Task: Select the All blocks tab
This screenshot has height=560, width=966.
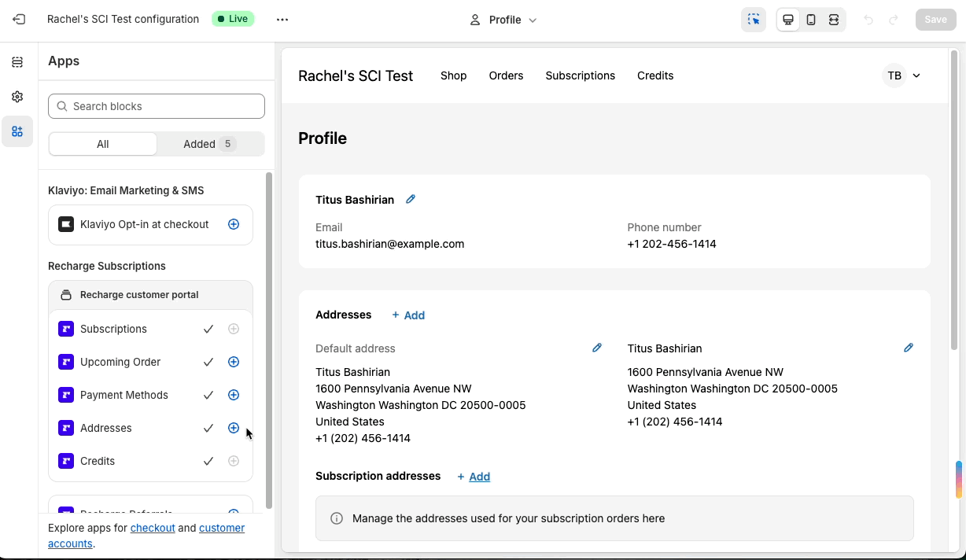Action: [x=103, y=144]
